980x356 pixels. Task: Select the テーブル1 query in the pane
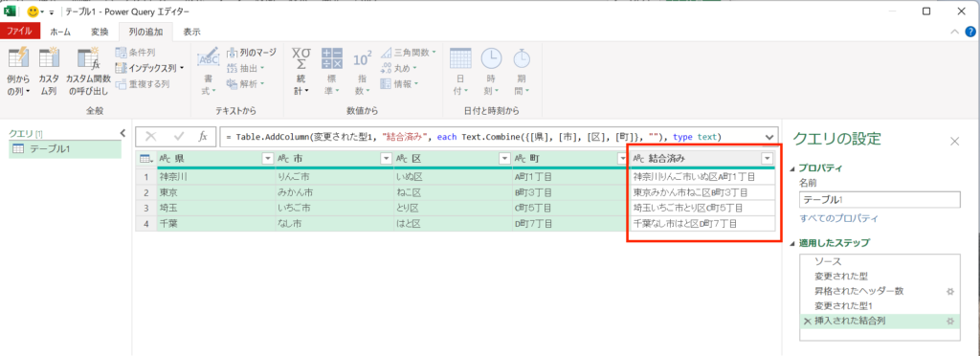tap(65, 148)
